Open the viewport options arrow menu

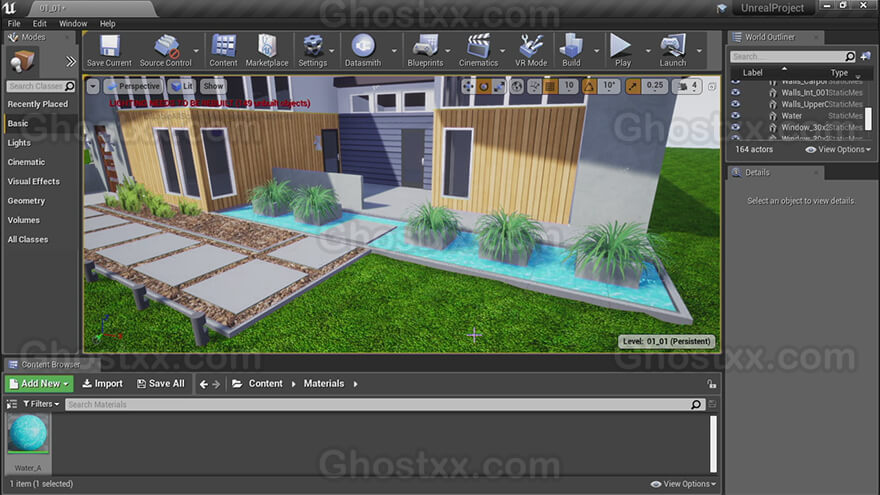click(x=93, y=86)
